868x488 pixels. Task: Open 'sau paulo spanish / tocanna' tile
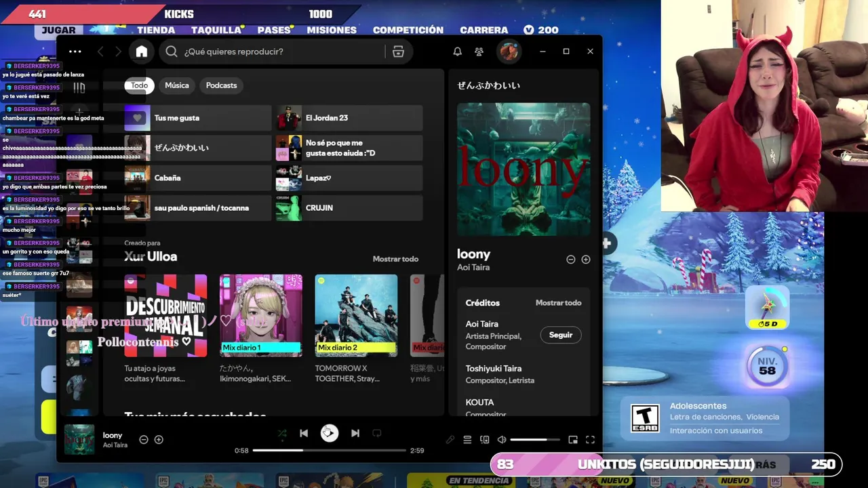(198, 208)
